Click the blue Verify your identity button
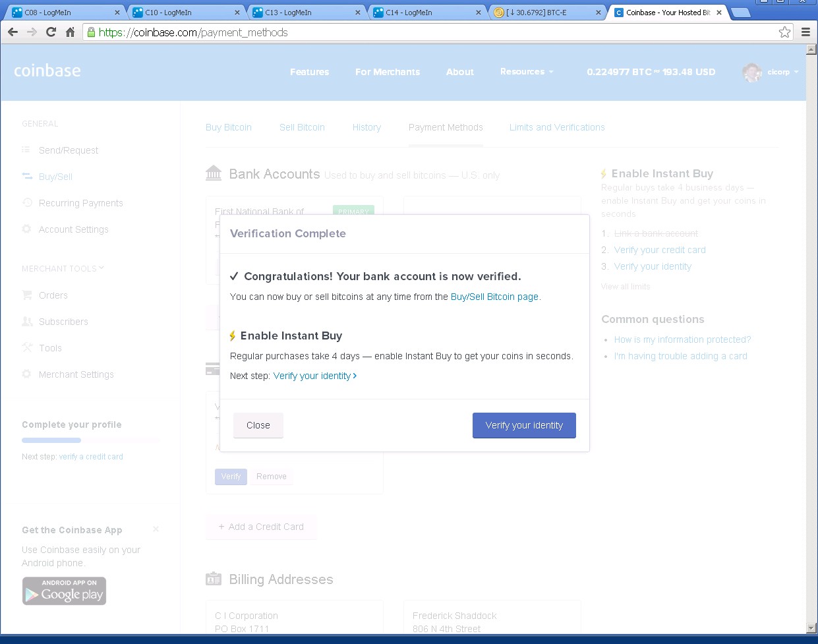Viewport: 818px width, 644px height. point(524,425)
